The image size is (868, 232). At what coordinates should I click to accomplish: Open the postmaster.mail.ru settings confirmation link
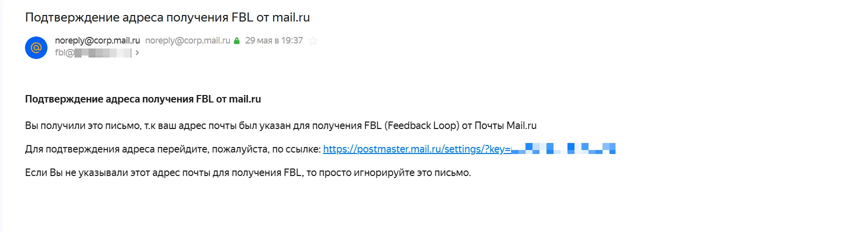coord(469,149)
